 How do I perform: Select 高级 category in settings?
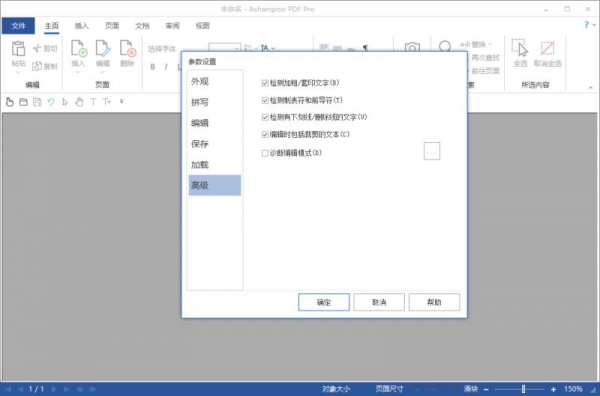click(215, 185)
